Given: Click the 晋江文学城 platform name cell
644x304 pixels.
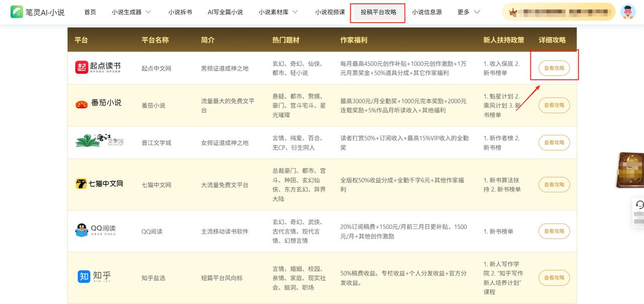Looking at the screenshot, I should tap(156, 143).
